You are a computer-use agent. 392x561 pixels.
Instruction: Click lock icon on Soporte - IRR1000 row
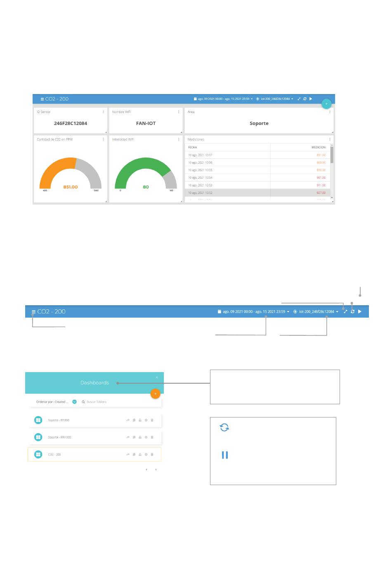pos(140,437)
